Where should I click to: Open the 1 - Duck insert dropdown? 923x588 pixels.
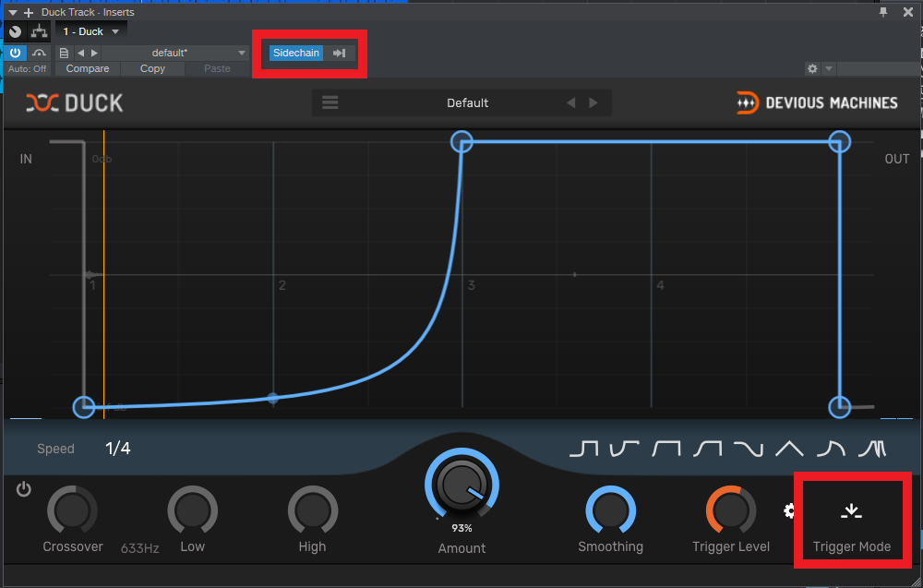point(91,31)
